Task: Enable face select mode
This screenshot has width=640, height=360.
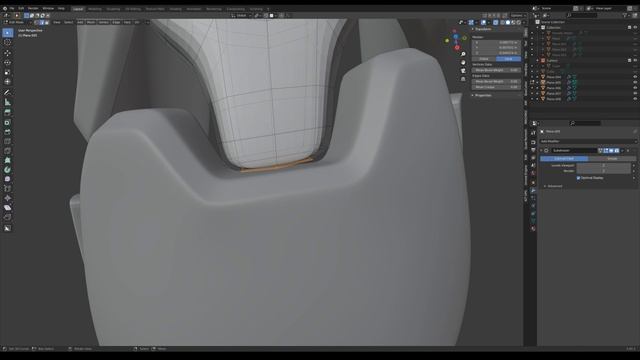Action: 47,22
